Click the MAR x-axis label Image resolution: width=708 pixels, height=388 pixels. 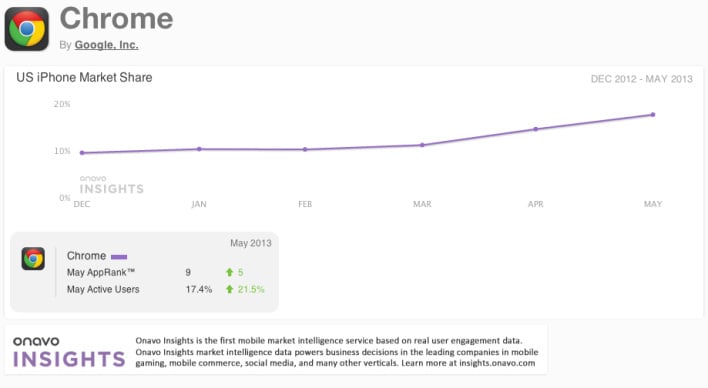click(x=422, y=204)
